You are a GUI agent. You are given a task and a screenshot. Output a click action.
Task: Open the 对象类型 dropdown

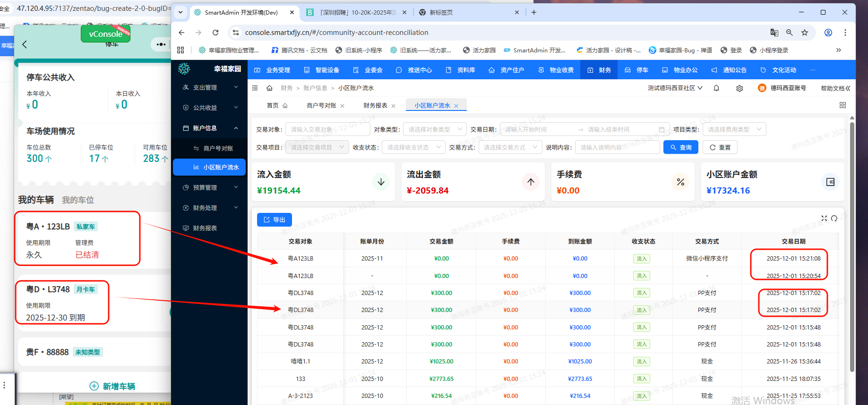coord(435,129)
